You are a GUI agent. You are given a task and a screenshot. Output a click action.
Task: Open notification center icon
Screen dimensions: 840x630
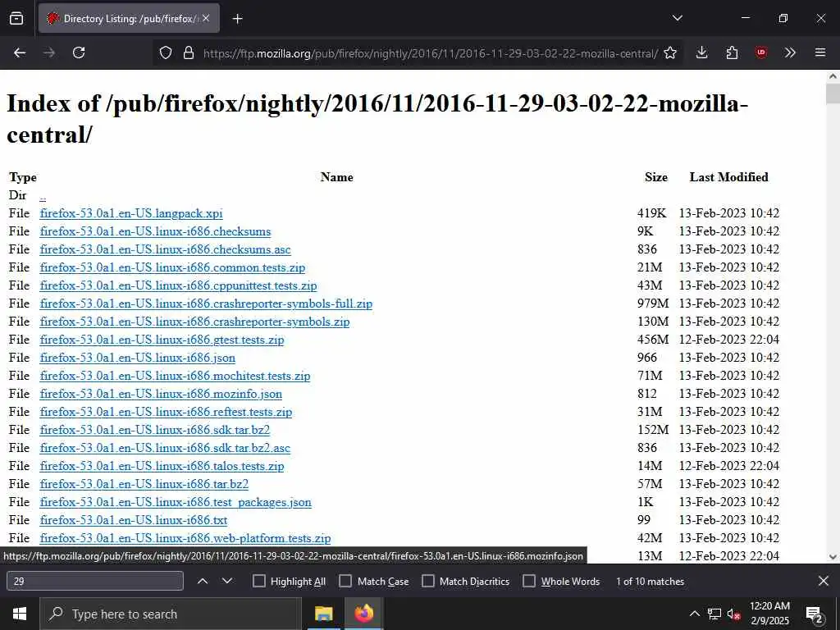coord(815,614)
